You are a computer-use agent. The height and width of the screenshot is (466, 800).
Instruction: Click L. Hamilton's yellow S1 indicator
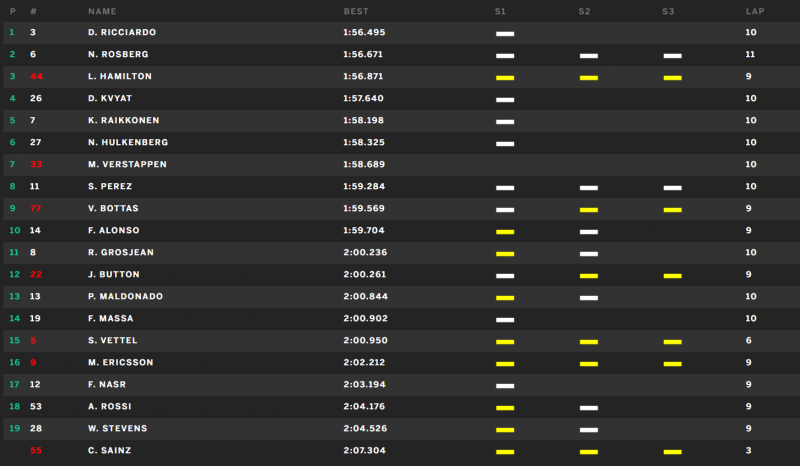click(505, 78)
